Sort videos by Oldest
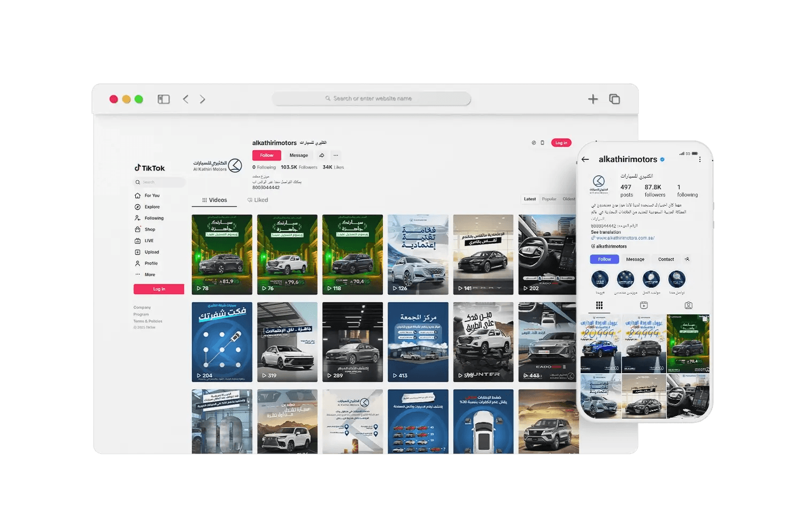802x532 pixels. pyautogui.click(x=569, y=199)
